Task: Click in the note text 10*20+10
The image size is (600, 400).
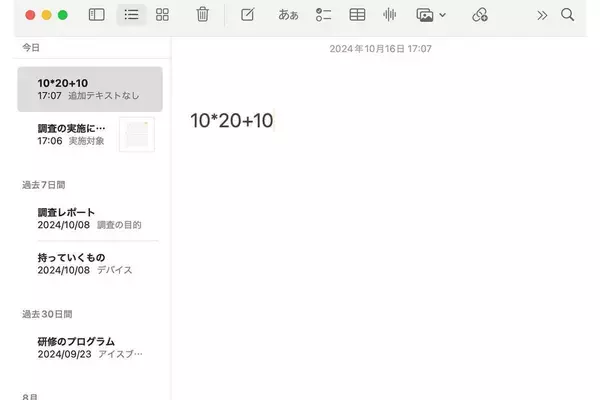Action: (x=231, y=121)
